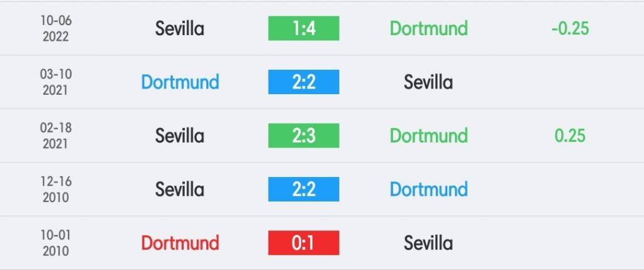This screenshot has width=644, height=270.
Task: Open the 2:2 score from 2010 match
Action: coord(304,189)
